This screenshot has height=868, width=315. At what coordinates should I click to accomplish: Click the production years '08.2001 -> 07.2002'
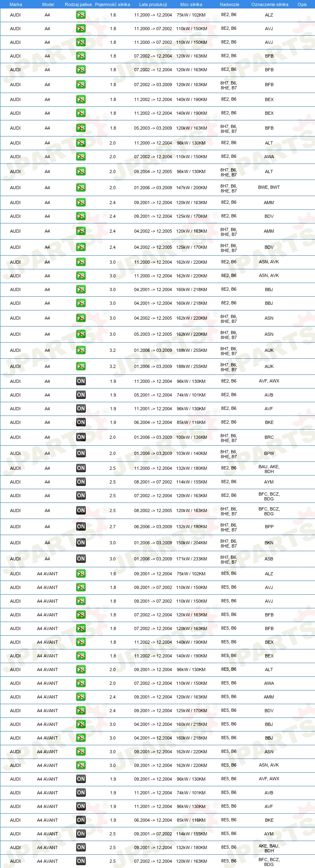point(153,482)
